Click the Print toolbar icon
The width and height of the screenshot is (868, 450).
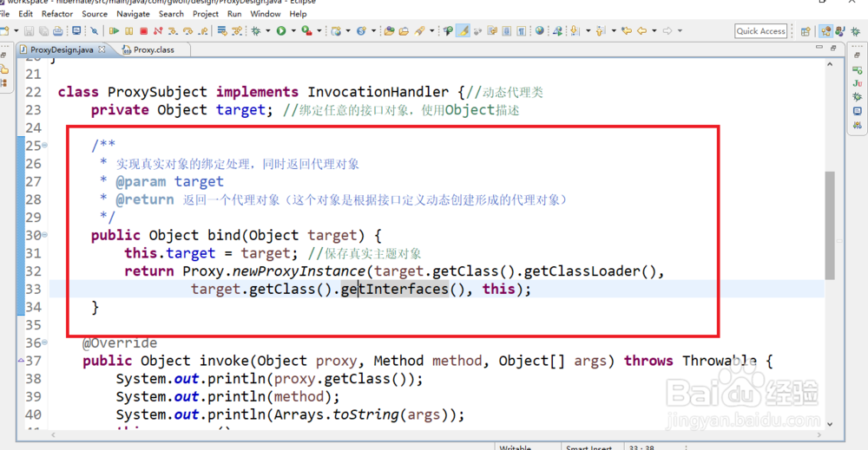tap(57, 31)
